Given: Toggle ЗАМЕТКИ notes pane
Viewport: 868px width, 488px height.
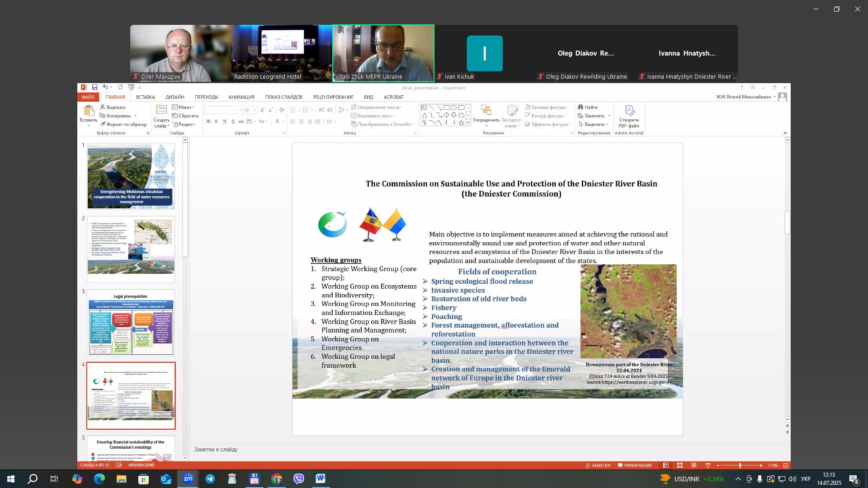Looking at the screenshot, I should pos(598,465).
